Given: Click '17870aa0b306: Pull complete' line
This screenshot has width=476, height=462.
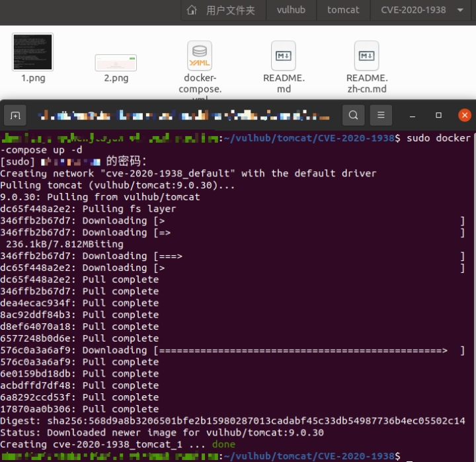Looking at the screenshot, I should tap(79, 409).
